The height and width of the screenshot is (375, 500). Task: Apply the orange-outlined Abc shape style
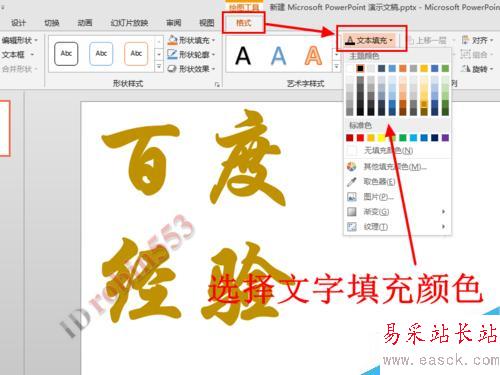click(136, 54)
